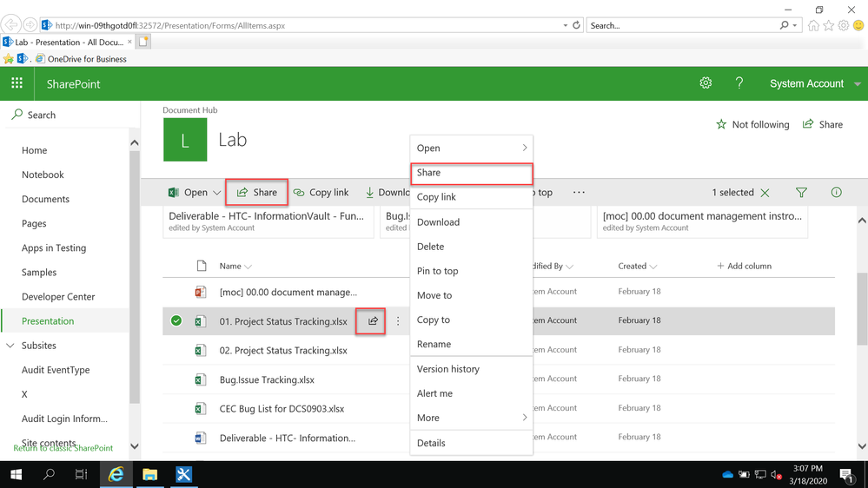Click the Excel icon of Bug.Issue Tracking.xlsx
This screenshot has width=868, height=488.
(201, 379)
